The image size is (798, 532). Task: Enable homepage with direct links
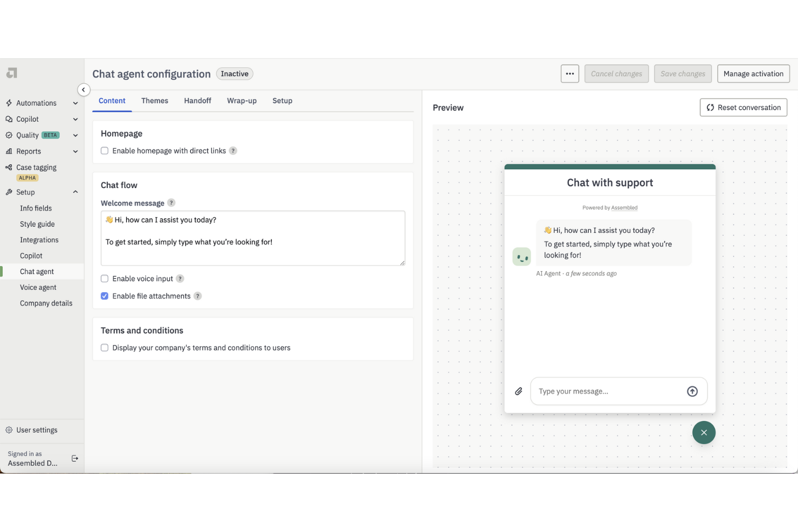click(x=104, y=151)
